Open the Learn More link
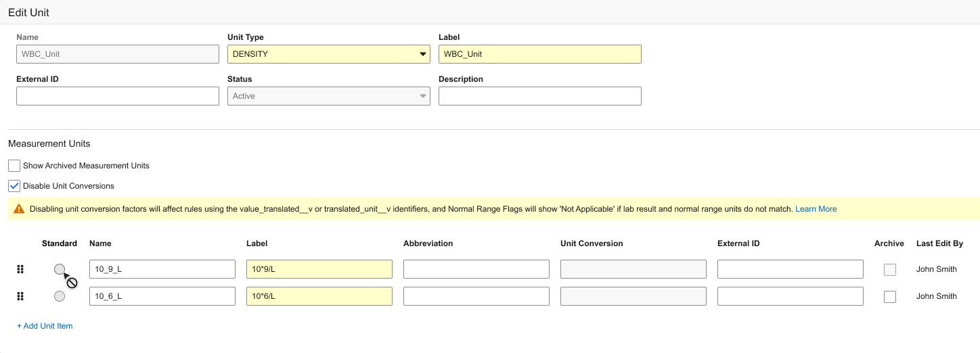 (x=816, y=209)
